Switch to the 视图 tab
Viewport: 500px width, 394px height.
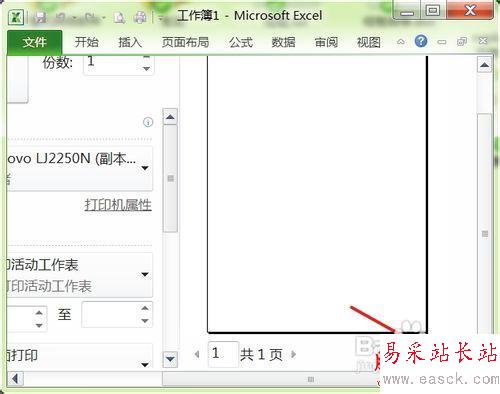368,42
